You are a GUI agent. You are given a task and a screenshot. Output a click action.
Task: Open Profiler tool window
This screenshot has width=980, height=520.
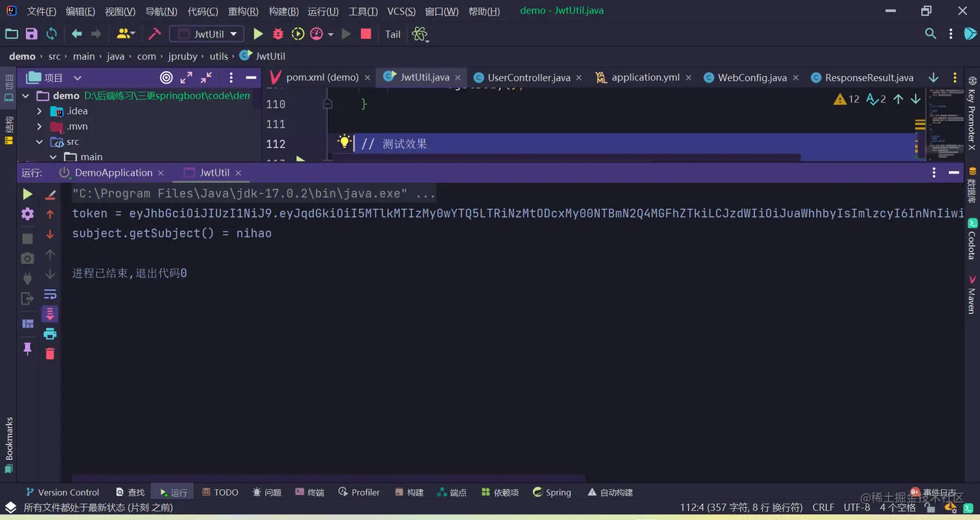pos(360,492)
